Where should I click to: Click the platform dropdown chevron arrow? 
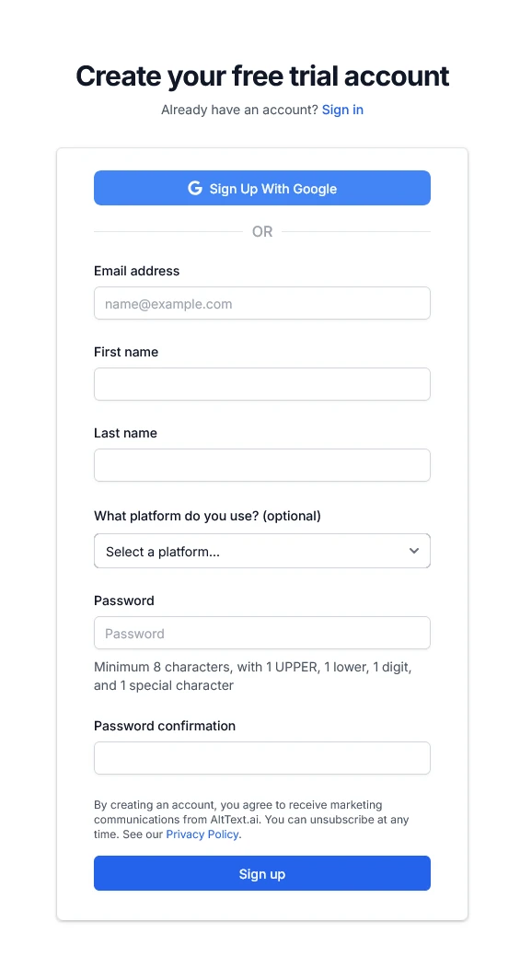tap(414, 551)
